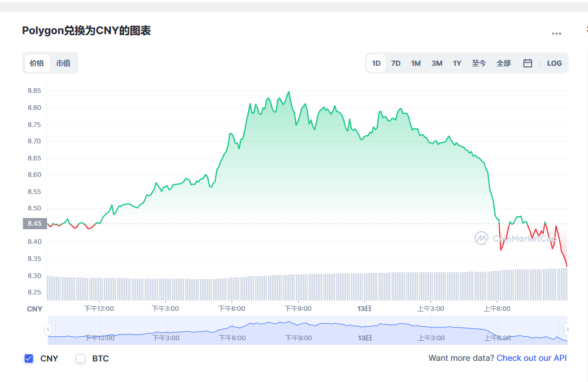Grab the right range slider handle
The height and width of the screenshot is (382, 588).
point(567,329)
